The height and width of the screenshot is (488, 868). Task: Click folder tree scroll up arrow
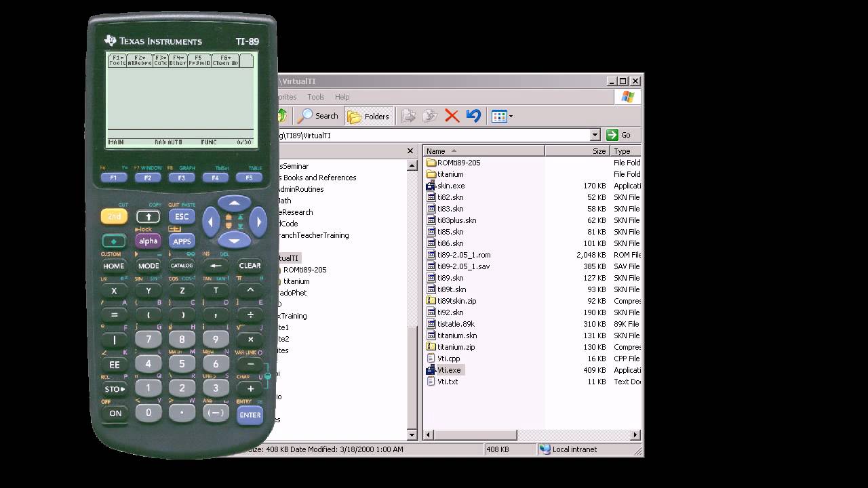coord(412,165)
